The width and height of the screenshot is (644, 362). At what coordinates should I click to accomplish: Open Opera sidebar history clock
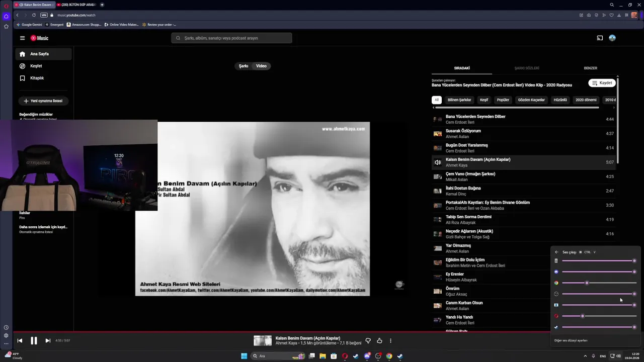point(6,327)
